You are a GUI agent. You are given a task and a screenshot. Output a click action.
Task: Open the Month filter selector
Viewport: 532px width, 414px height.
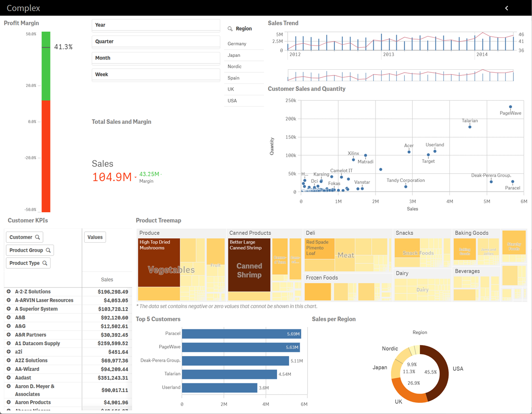(156, 58)
